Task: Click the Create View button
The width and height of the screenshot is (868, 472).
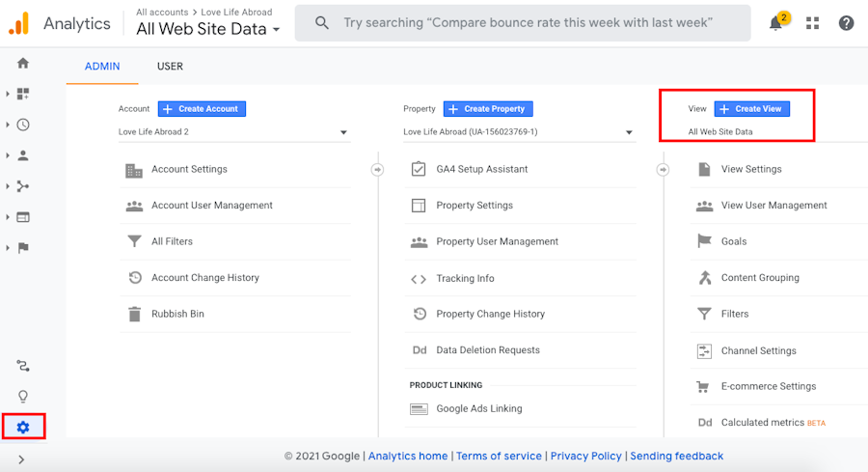Action: [x=751, y=108]
